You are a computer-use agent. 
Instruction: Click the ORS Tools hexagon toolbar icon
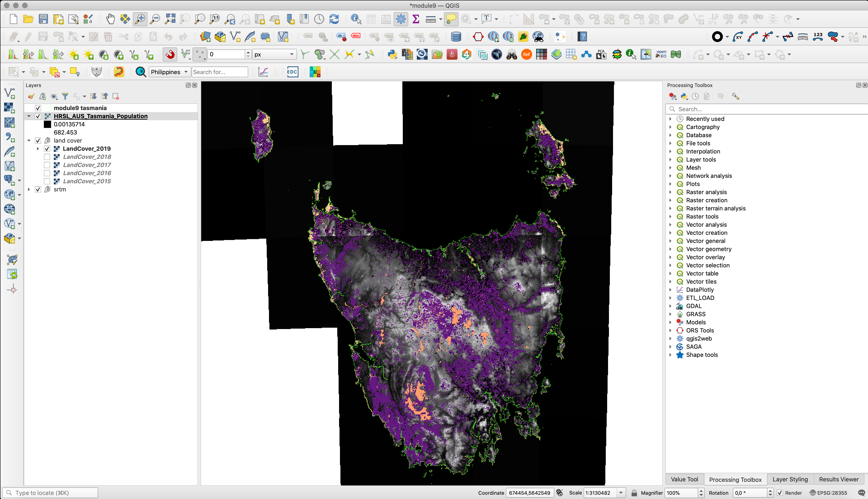478,36
